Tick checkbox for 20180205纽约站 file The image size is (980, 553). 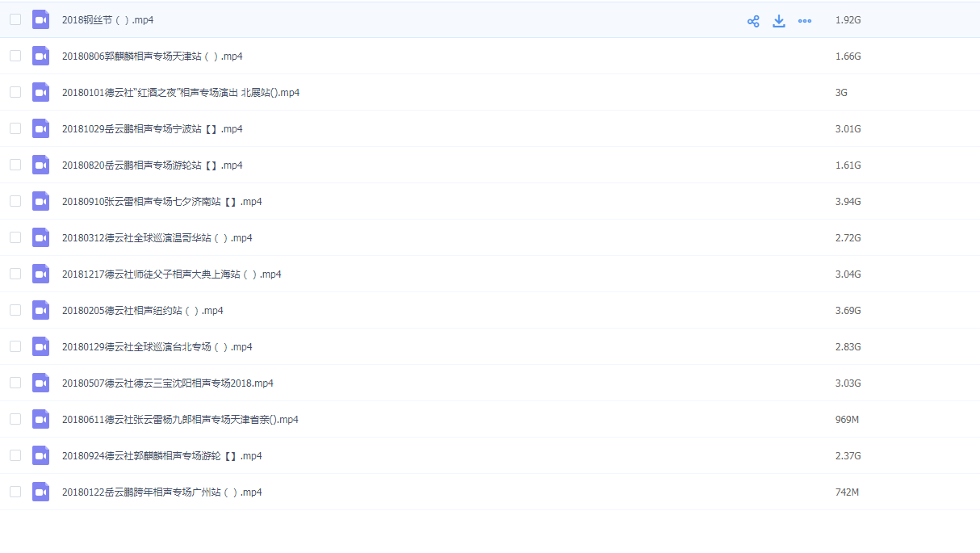coord(15,310)
